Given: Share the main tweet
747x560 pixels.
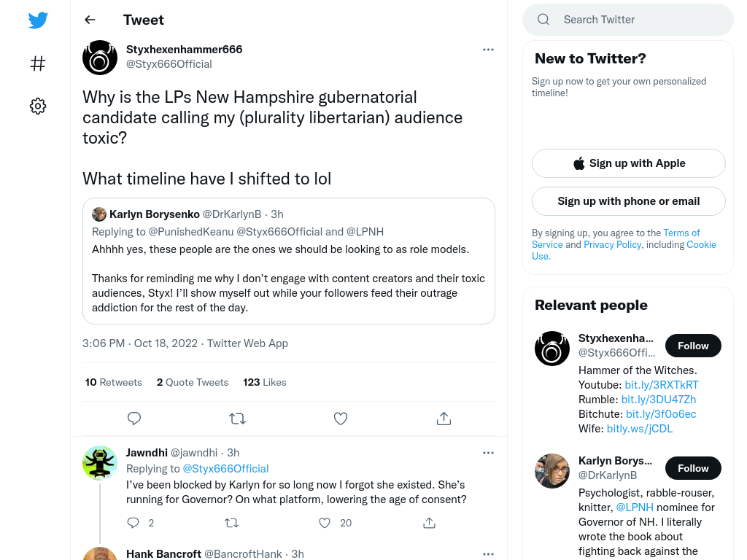Looking at the screenshot, I should point(444,418).
